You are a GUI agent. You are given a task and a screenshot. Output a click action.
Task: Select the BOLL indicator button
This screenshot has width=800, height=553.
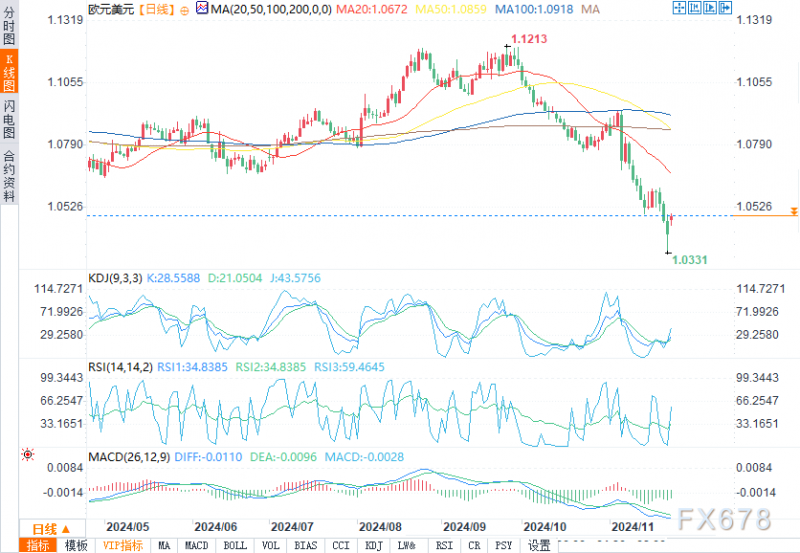tap(235, 545)
